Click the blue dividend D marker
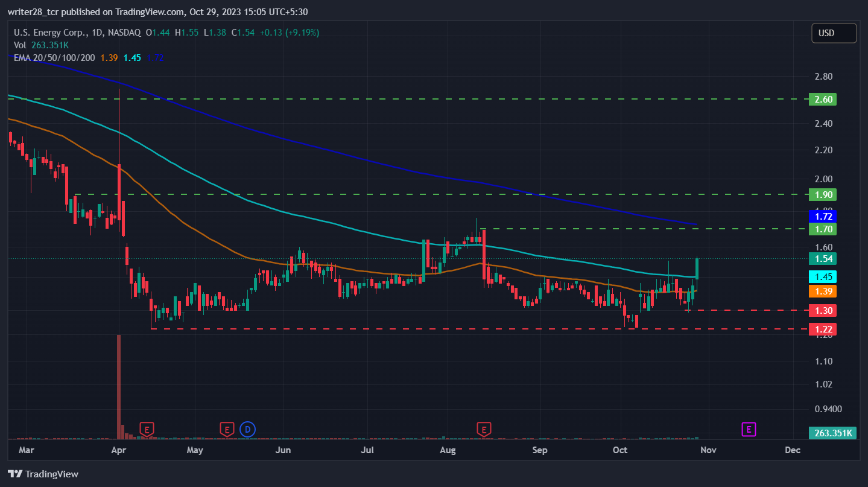The width and height of the screenshot is (868, 487). point(247,430)
